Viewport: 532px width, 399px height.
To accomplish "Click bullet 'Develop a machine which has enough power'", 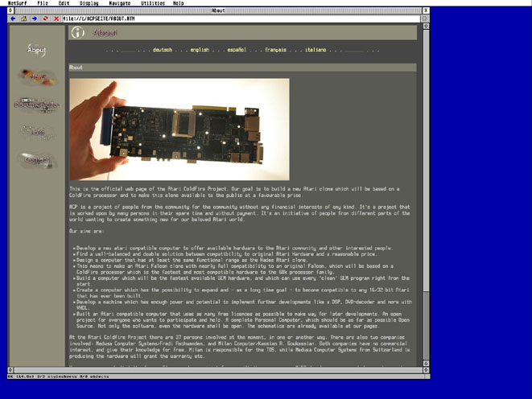I will (245, 305).
